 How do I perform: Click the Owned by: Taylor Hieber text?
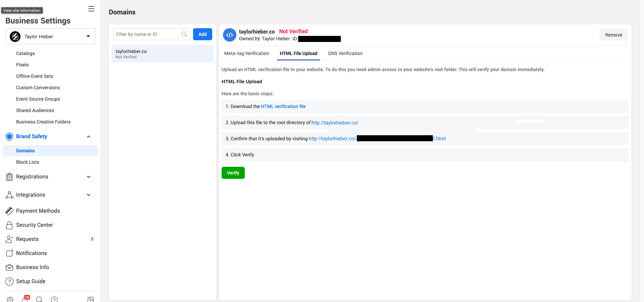pyautogui.click(x=264, y=39)
